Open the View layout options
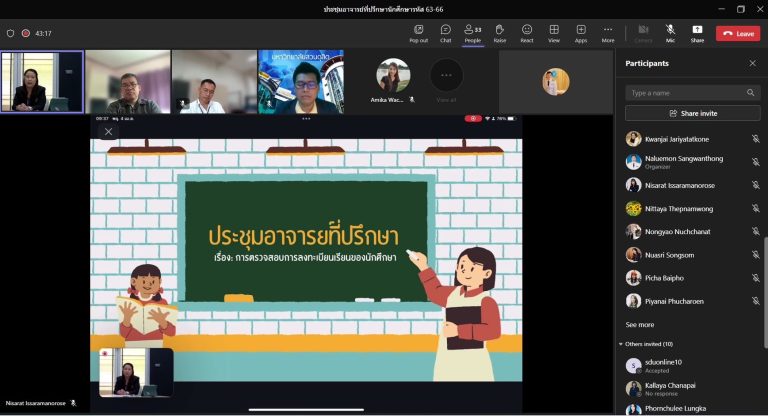This screenshot has width=768, height=416. point(554,33)
